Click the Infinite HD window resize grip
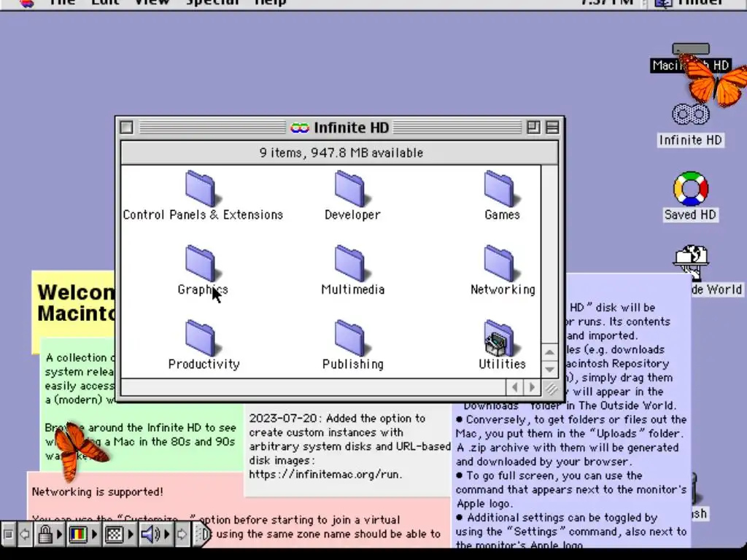747x560 pixels. (551, 389)
